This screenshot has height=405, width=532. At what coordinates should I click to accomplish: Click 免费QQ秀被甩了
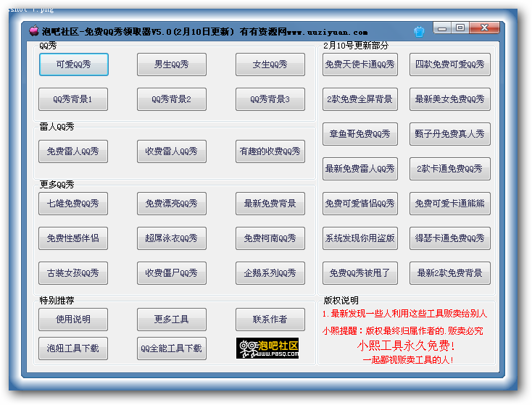pos(360,273)
